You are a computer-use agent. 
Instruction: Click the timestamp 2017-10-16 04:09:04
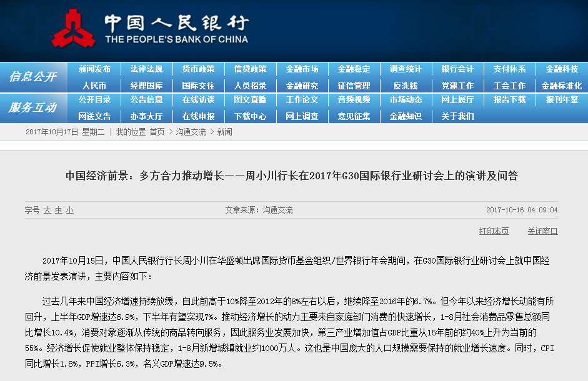522,210
